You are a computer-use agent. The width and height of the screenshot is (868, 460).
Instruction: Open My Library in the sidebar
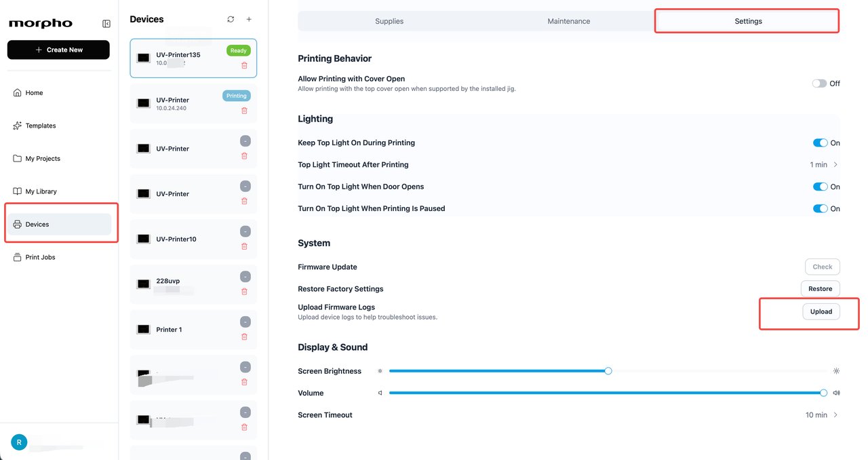click(59, 191)
